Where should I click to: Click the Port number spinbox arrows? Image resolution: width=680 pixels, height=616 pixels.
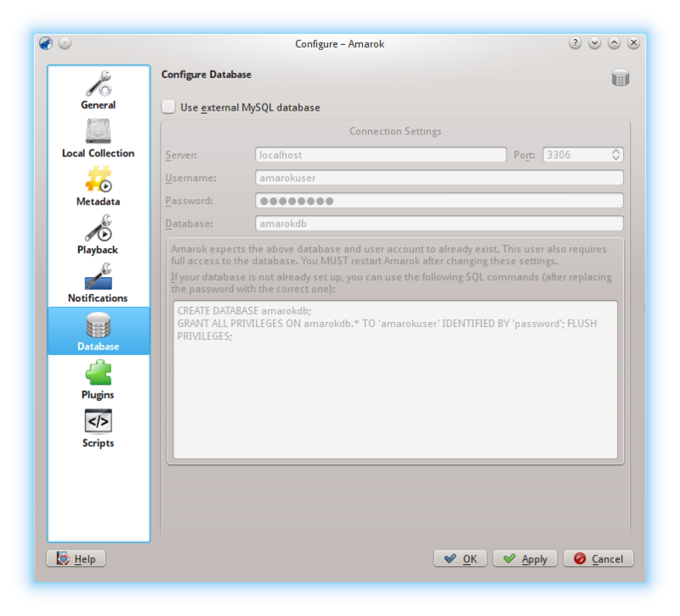coord(616,155)
